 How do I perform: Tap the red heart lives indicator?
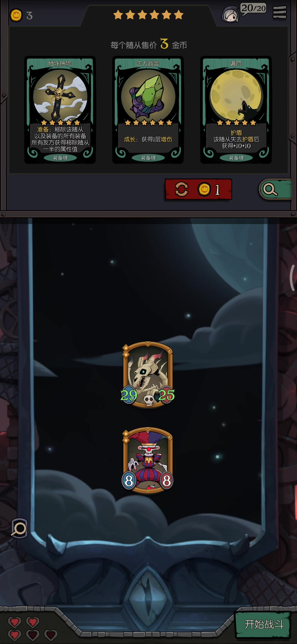pos(32,628)
